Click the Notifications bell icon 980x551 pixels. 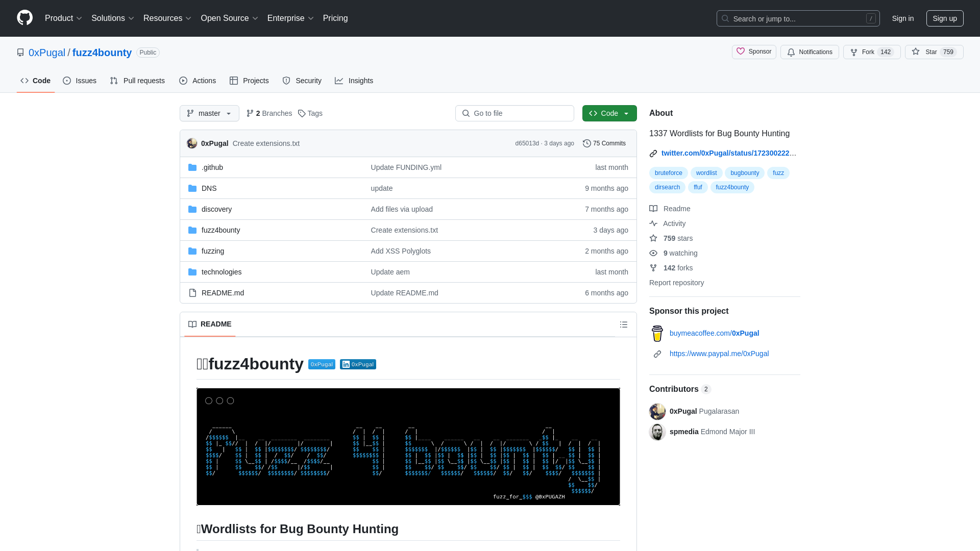coord(791,52)
